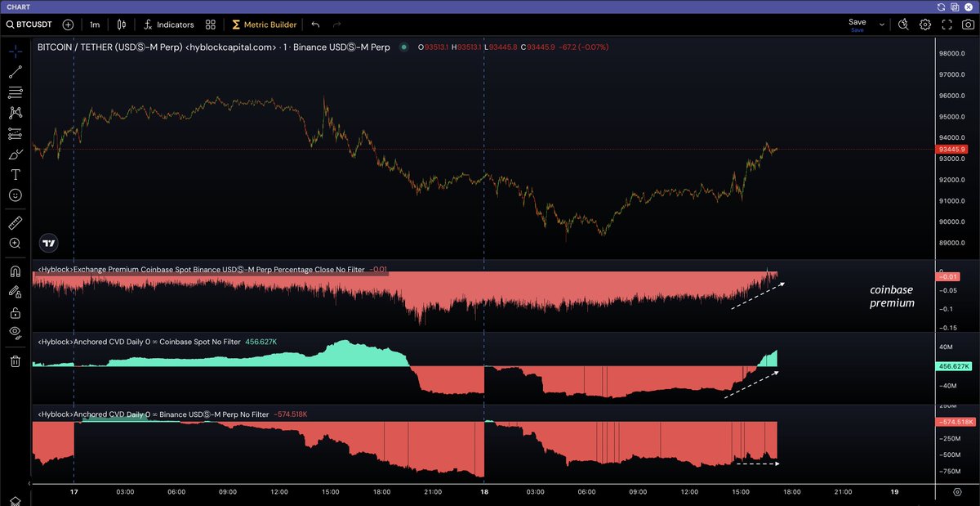Duplicate the CHART panel
Screen dimensions: 980x506
pyautogui.click(x=955, y=6)
